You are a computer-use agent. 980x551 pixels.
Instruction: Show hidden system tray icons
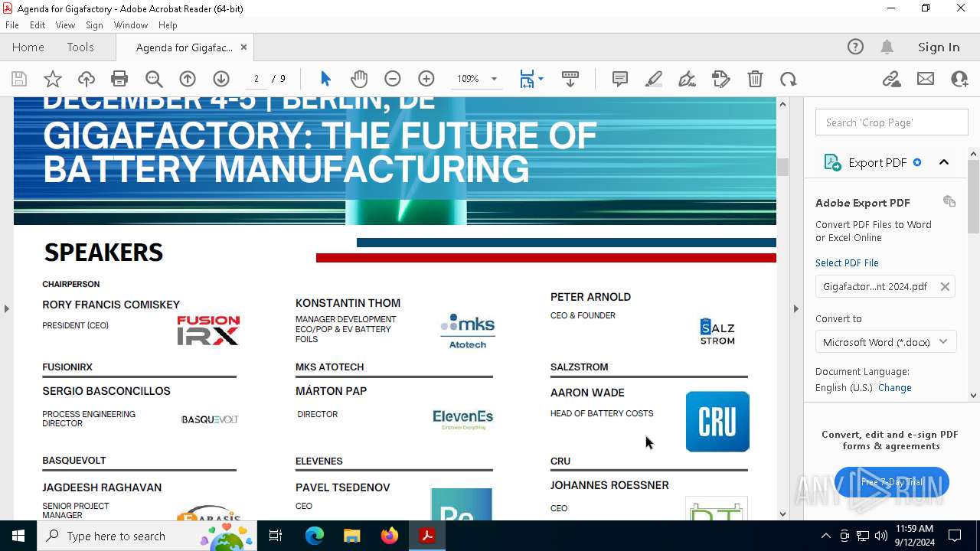point(825,536)
